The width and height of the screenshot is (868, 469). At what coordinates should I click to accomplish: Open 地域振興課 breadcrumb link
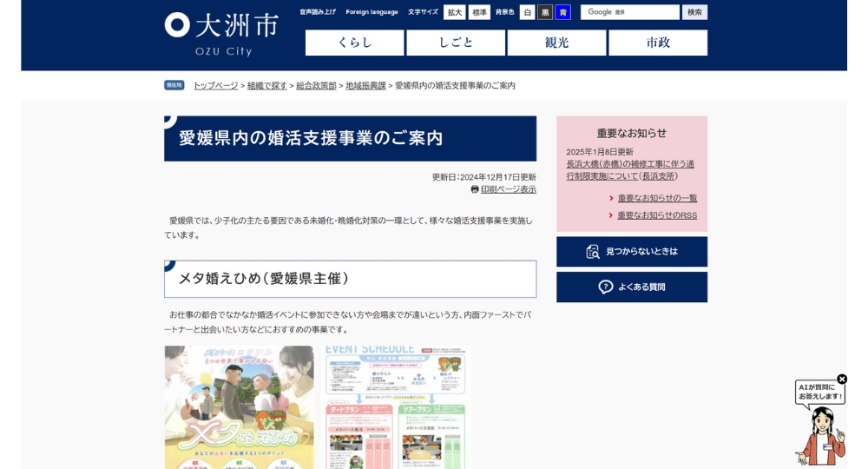click(366, 85)
